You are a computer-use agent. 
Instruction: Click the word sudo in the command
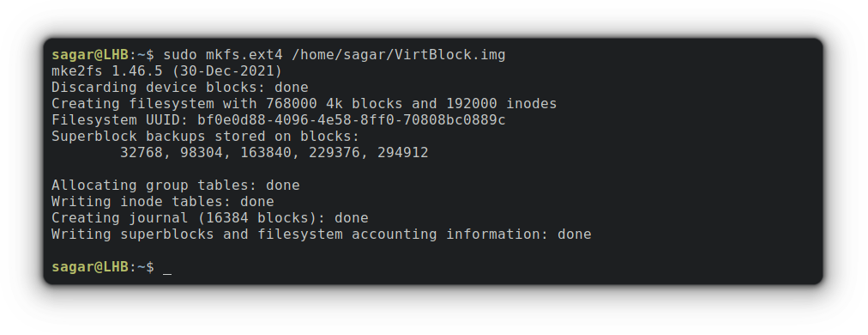[x=180, y=55]
